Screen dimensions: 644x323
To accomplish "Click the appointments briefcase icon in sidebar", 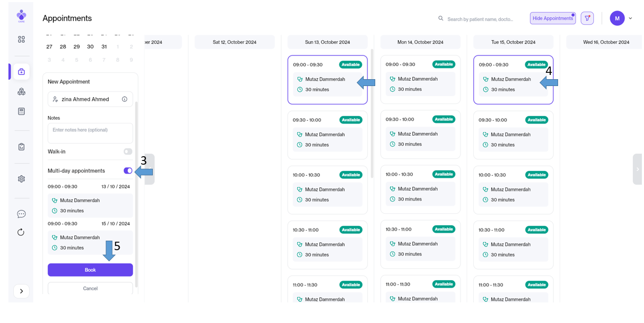I will click(21, 72).
